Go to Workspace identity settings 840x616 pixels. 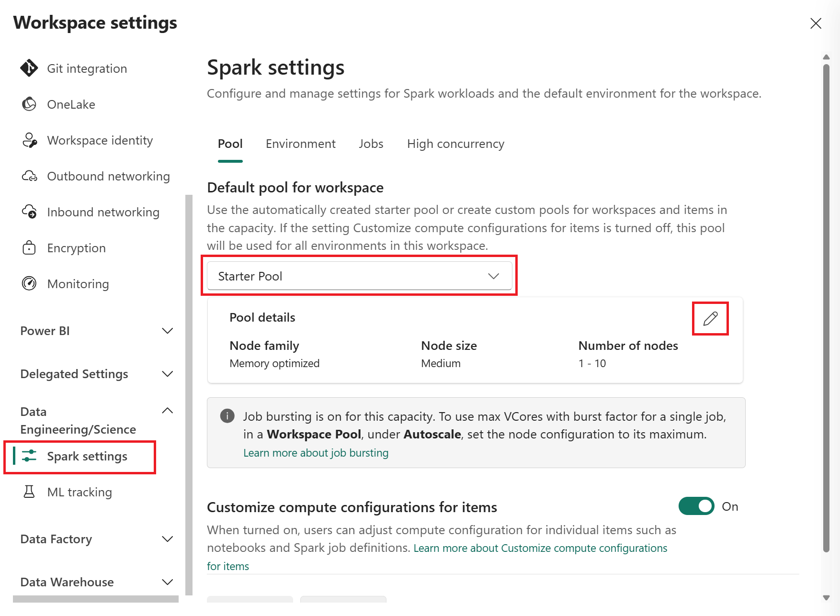100,140
